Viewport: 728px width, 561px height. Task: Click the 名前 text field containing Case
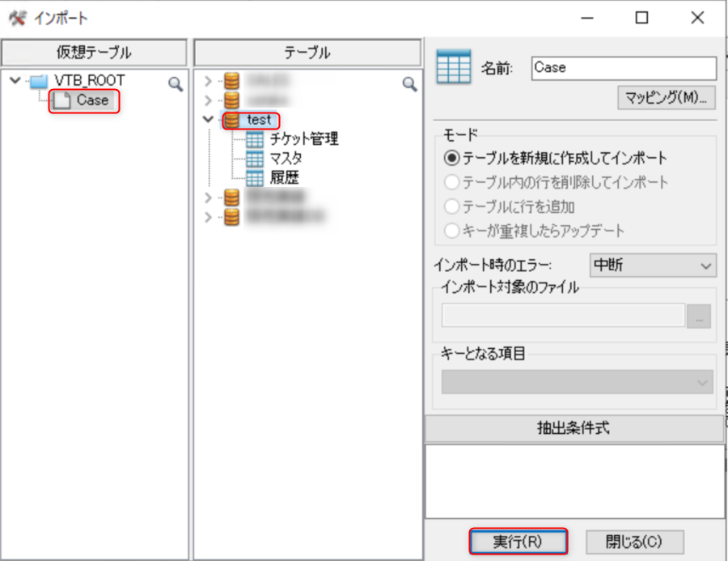click(x=623, y=68)
